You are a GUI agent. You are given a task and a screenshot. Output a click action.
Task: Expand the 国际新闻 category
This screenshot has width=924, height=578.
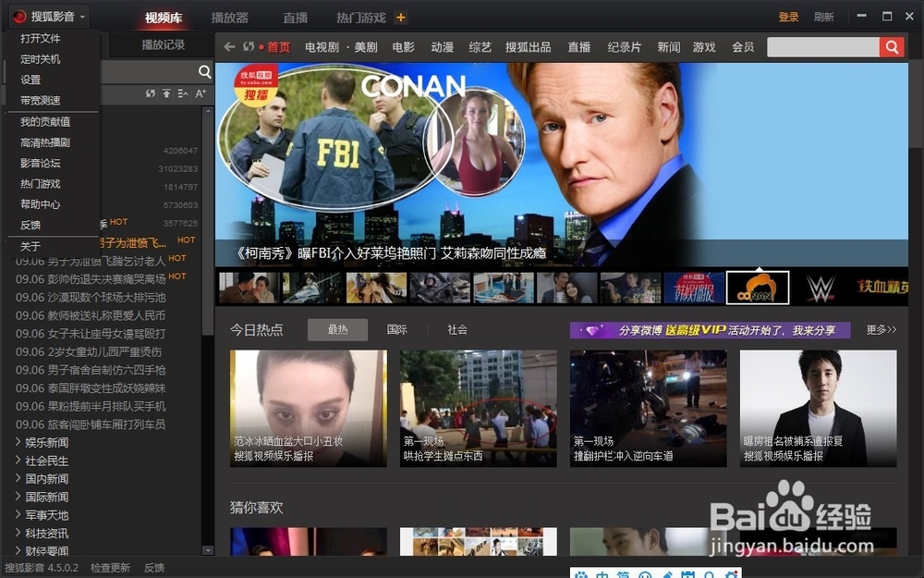pyautogui.click(x=18, y=497)
